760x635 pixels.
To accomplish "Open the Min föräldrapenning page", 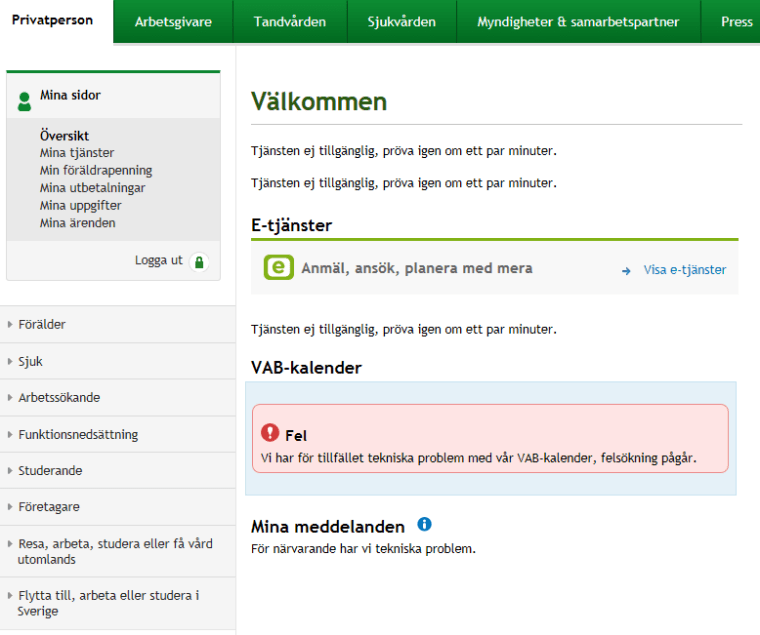I will pyautogui.click(x=96, y=170).
